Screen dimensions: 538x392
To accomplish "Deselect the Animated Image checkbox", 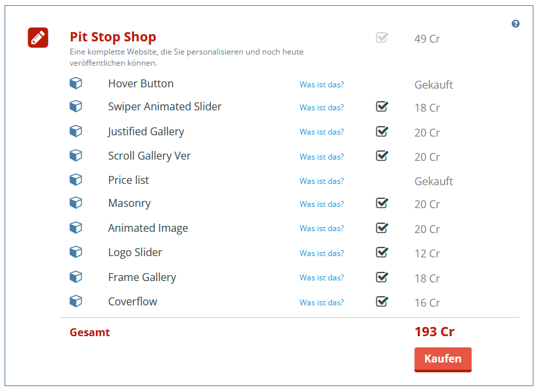I will pos(382,228).
